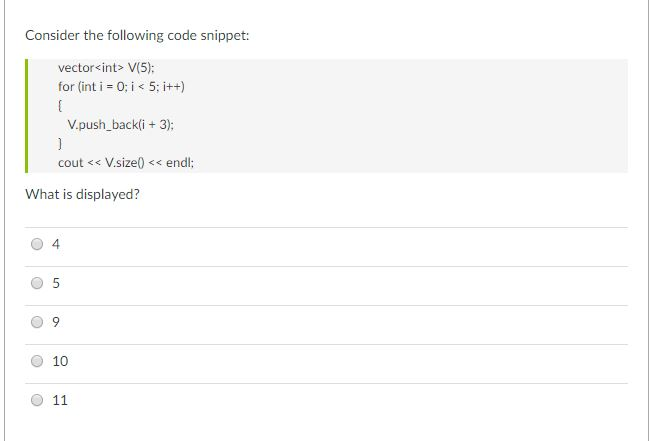Pick the radio button for answer 10
Screen dimensions: 649x441
click(37, 361)
